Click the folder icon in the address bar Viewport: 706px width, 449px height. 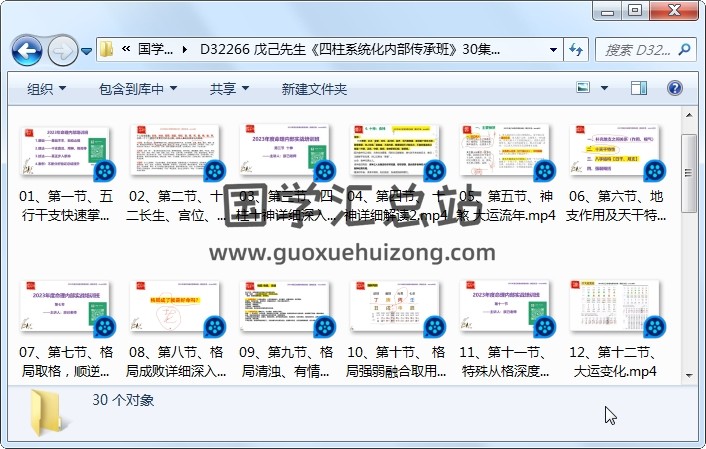pyautogui.click(x=106, y=49)
